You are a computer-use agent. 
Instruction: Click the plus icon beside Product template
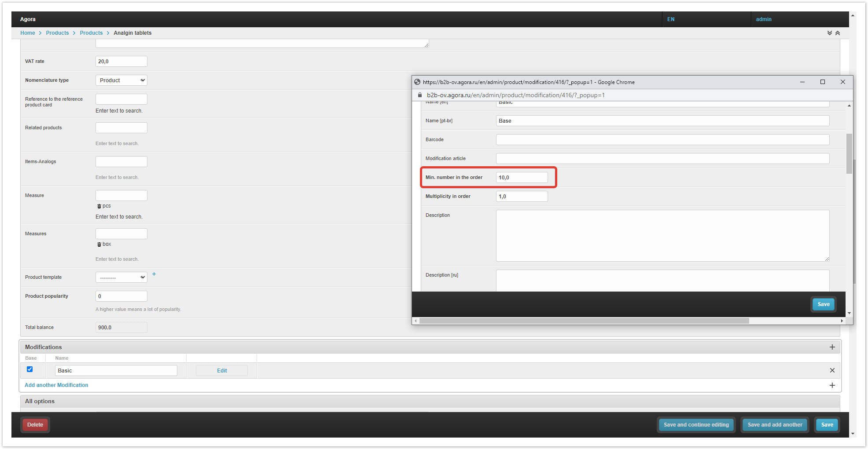tap(154, 274)
